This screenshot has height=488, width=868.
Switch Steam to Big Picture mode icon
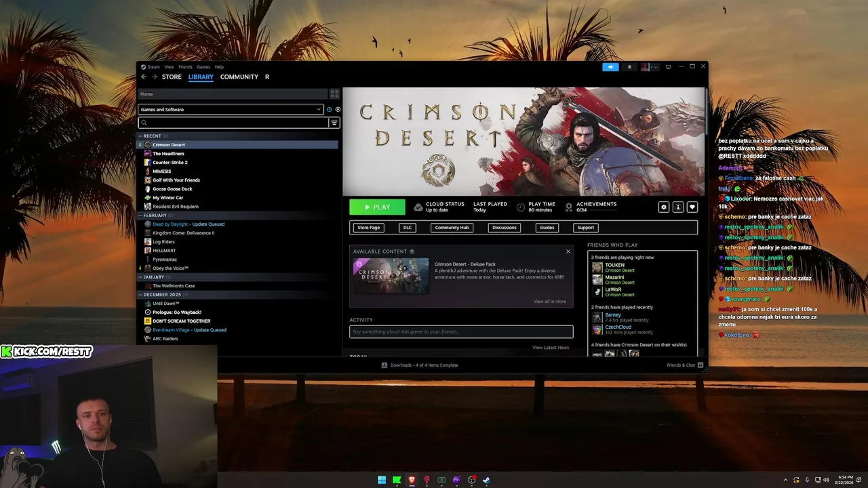click(668, 67)
